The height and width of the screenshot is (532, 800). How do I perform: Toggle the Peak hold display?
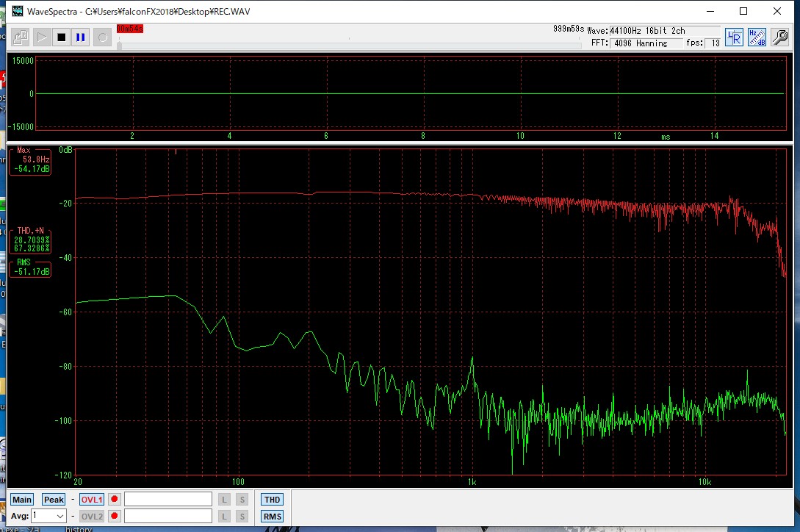(x=54, y=500)
